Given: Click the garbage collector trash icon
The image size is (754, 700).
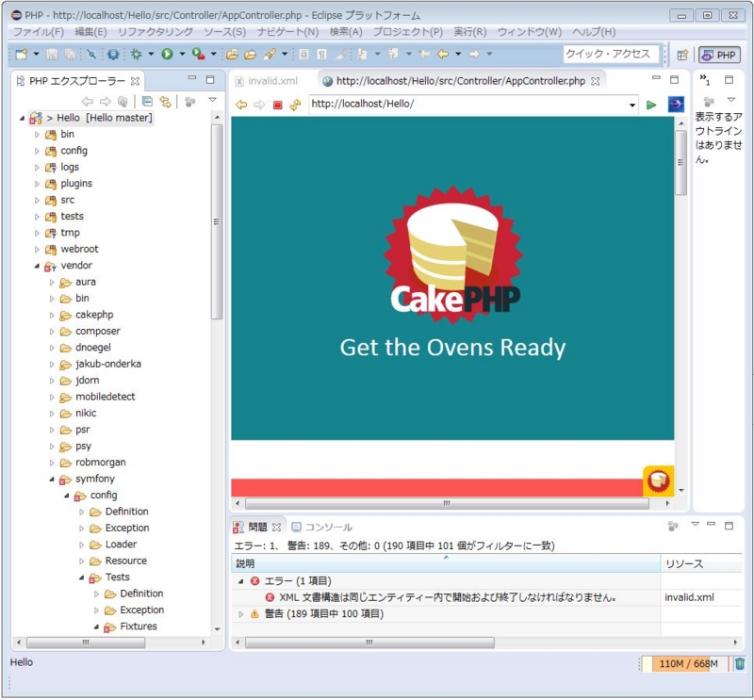Looking at the screenshot, I should [740, 664].
